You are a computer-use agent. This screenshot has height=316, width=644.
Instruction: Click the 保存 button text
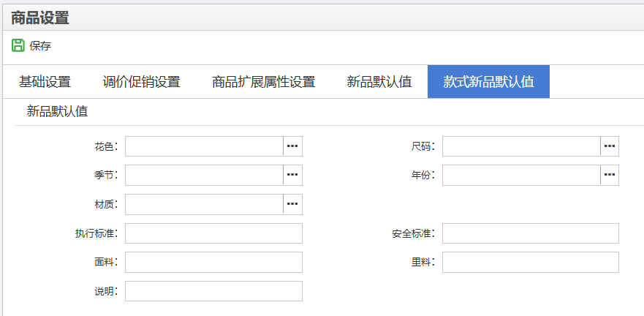tap(40, 46)
